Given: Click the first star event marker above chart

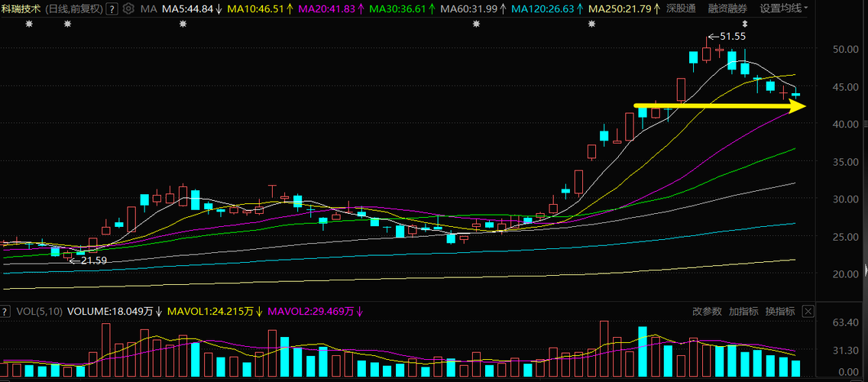Looking at the screenshot, I should [29, 24].
